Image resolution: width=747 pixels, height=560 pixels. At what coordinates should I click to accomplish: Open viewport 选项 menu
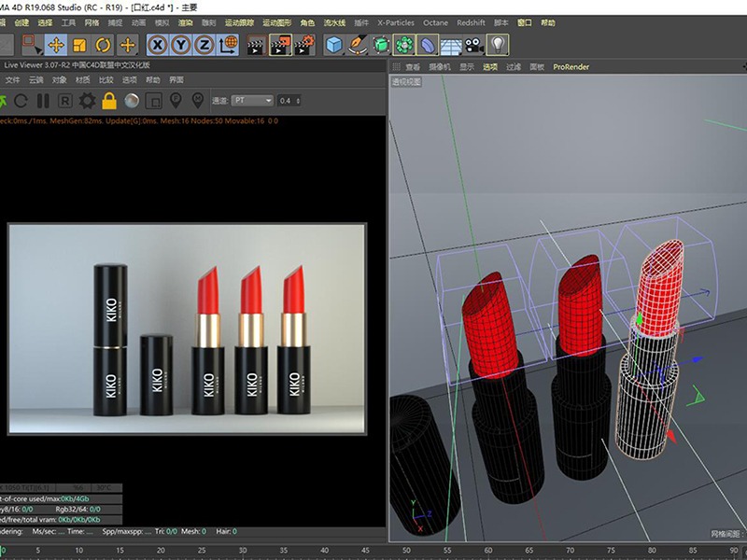[489, 66]
